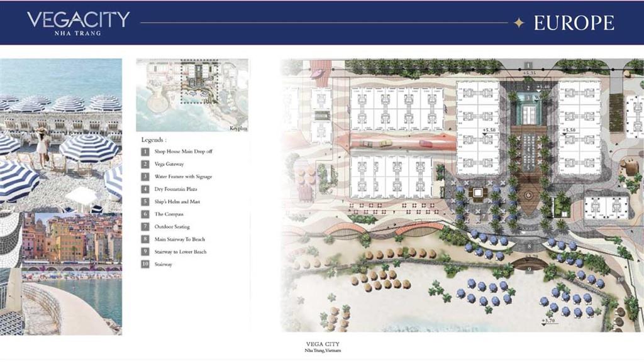This screenshot has width=644, height=362.
Task: Click the colorful seaside town photo
Action: click(72, 241)
